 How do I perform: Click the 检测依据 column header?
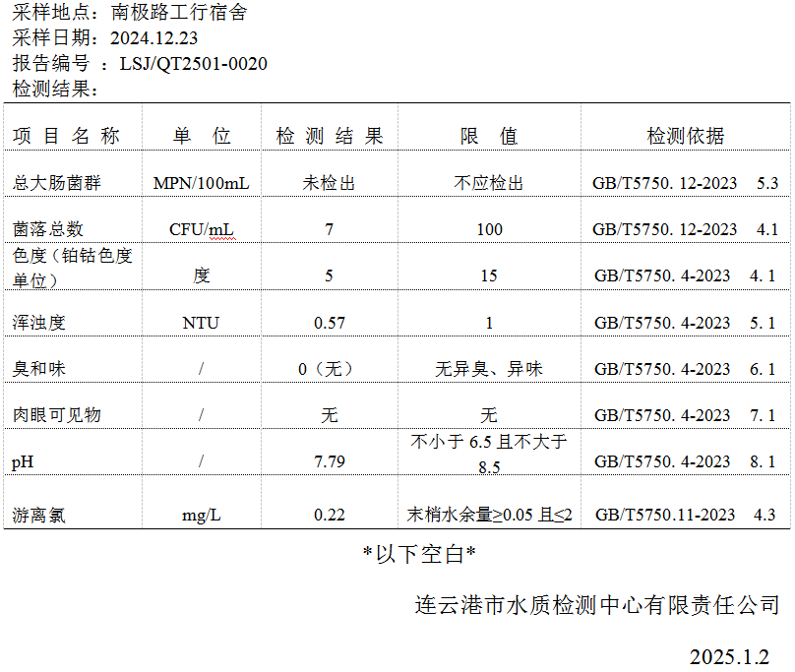pos(685,136)
